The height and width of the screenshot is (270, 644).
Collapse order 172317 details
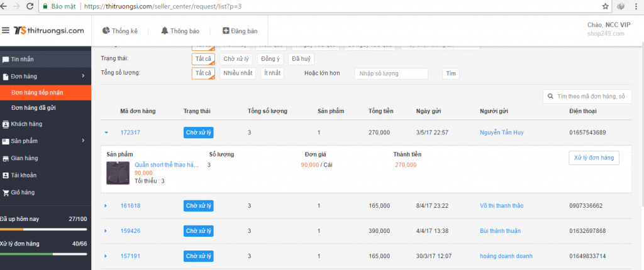point(106,132)
